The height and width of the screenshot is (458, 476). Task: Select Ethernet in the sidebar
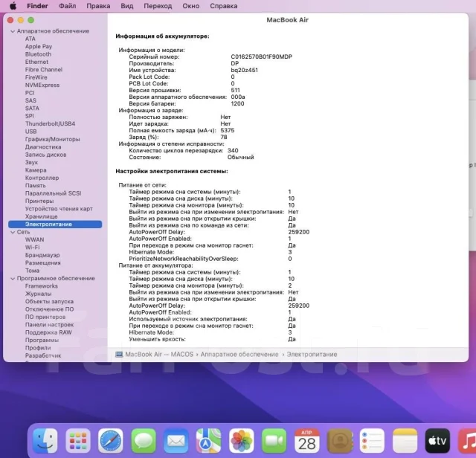36,62
